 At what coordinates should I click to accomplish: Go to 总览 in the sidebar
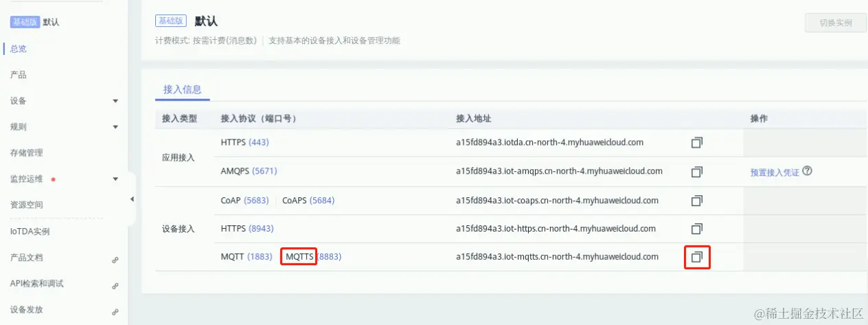tap(19, 49)
